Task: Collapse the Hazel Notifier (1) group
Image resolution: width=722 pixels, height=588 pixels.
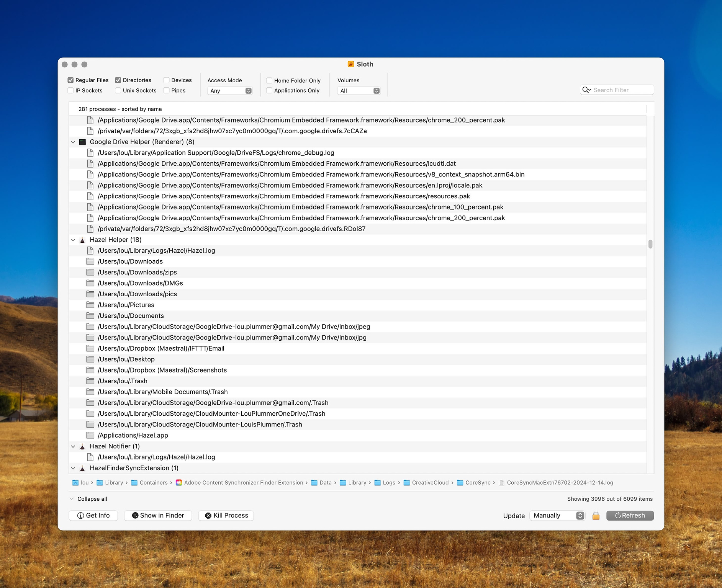Action: point(73,446)
